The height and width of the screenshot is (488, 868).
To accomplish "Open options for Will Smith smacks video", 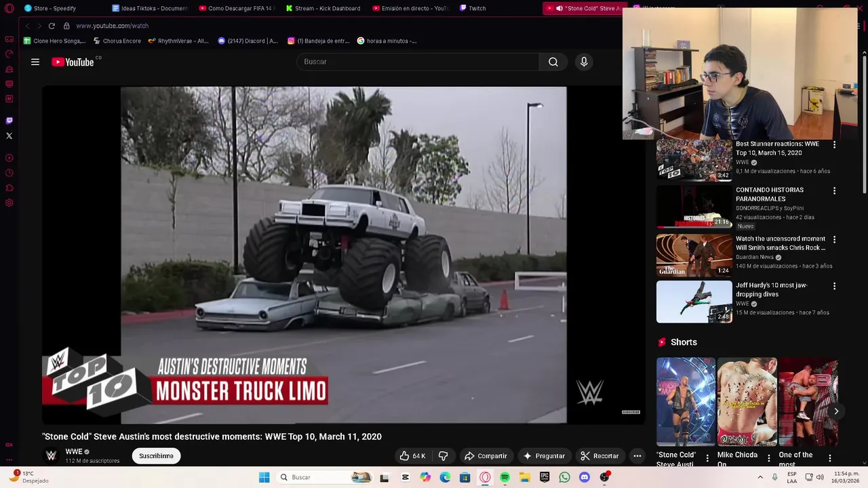I will coord(834,240).
